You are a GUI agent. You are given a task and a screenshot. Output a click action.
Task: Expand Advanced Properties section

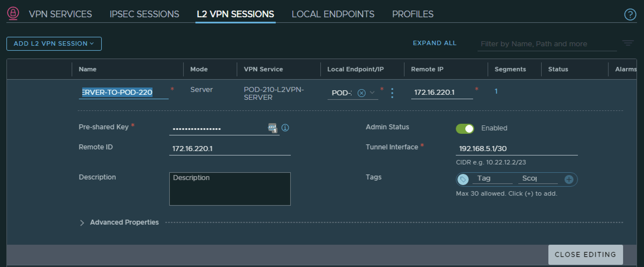(82, 223)
